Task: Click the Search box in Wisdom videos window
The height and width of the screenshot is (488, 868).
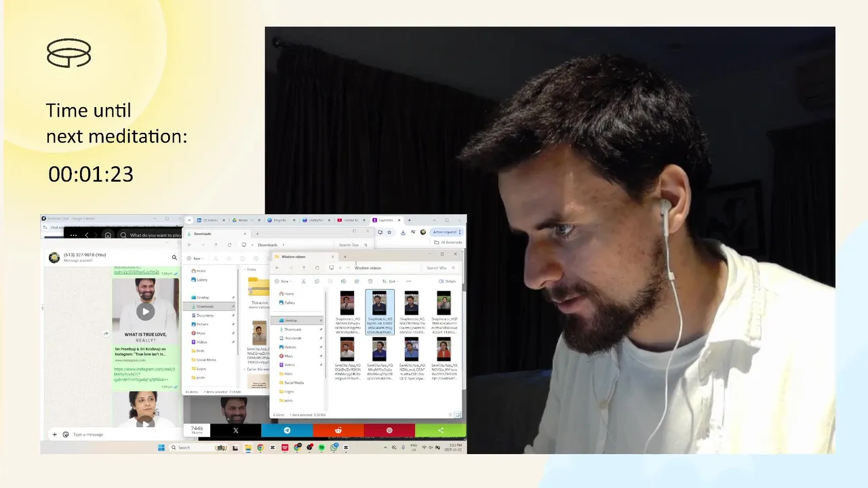Action: point(441,268)
